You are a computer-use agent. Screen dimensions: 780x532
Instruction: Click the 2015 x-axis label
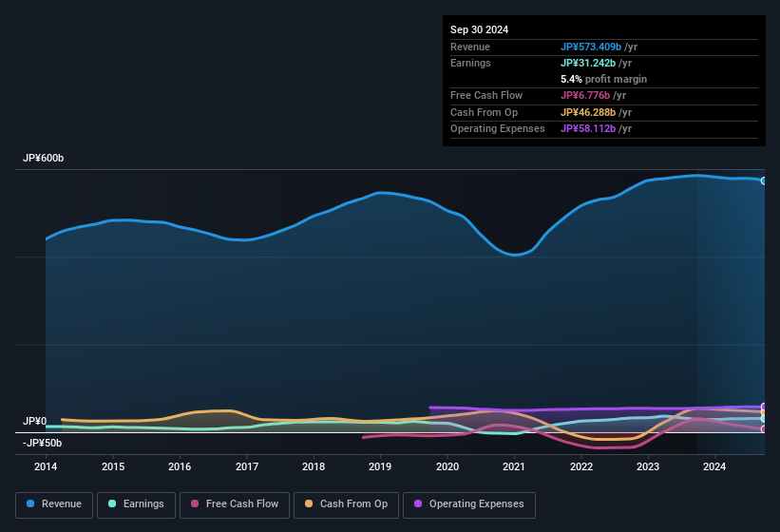(113, 466)
